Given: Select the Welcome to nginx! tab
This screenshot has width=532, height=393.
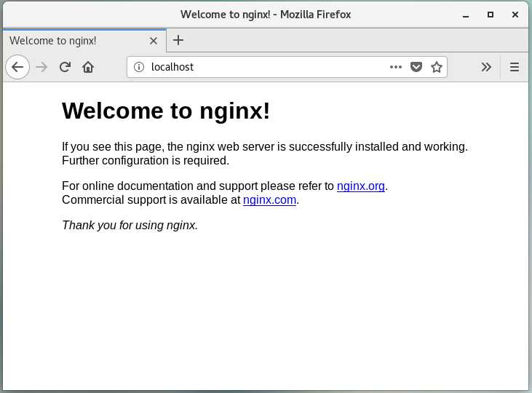Looking at the screenshot, I should point(84,41).
